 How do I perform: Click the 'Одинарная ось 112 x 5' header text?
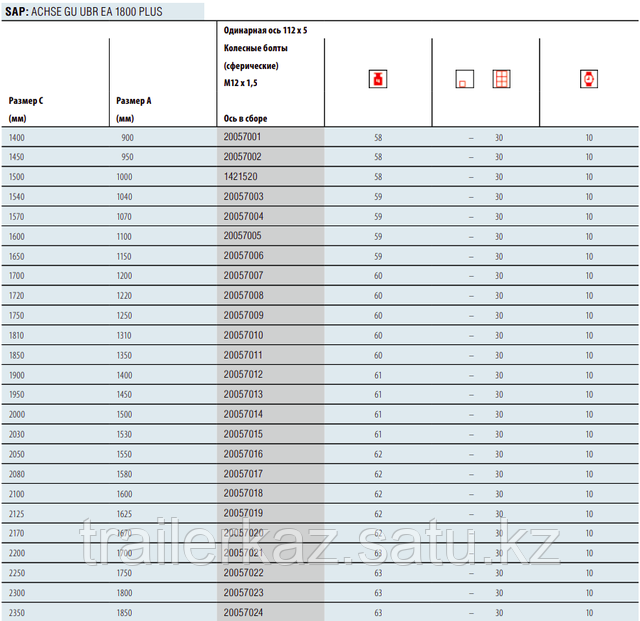(265, 30)
